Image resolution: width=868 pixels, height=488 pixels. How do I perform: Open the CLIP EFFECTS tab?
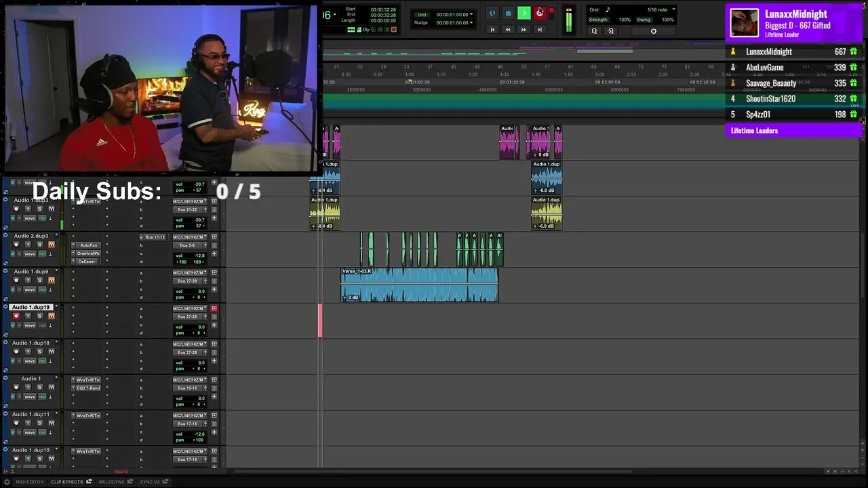click(x=67, y=482)
